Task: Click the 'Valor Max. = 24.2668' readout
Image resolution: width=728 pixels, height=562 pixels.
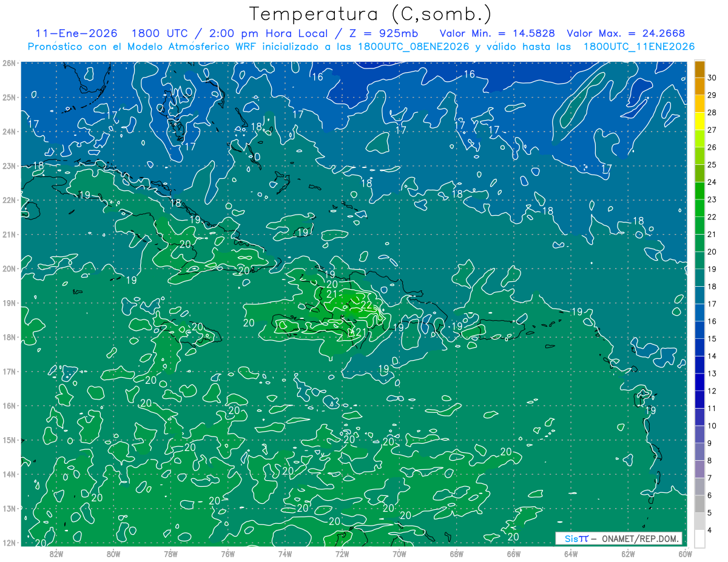Action: coord(627,33)
